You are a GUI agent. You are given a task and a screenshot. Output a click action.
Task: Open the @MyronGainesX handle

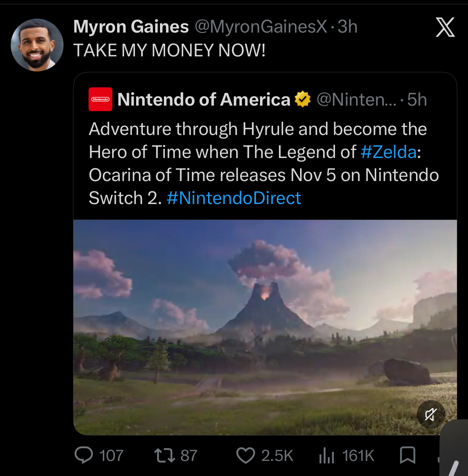click(x=261, y=27)
